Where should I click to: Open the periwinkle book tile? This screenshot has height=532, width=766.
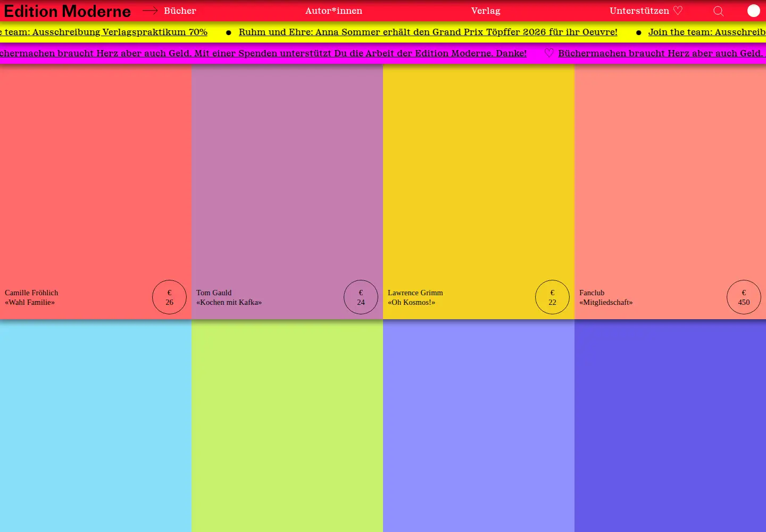coord(479,426)
